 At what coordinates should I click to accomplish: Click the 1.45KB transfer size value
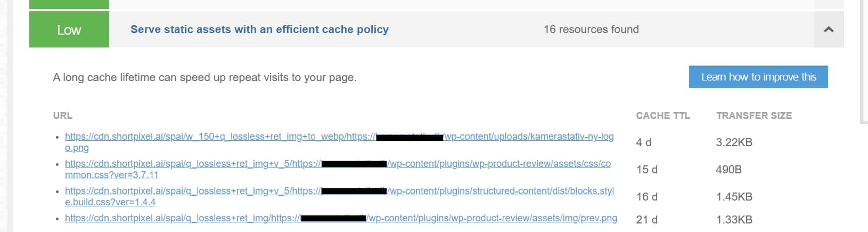point(734,197)
